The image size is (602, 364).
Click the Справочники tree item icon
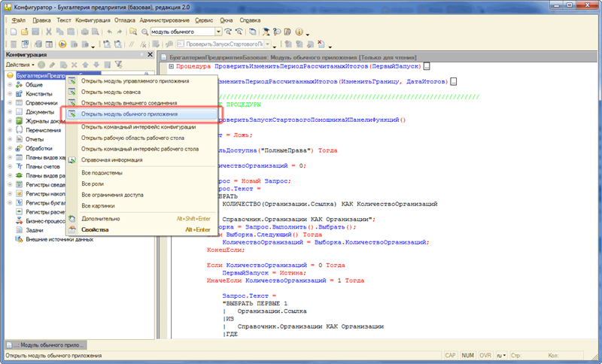click(x=19, y=103)
